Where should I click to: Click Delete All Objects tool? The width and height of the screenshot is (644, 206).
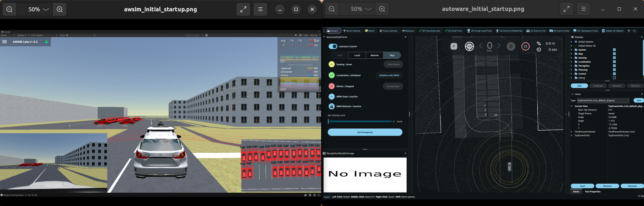tap(613, 31)
